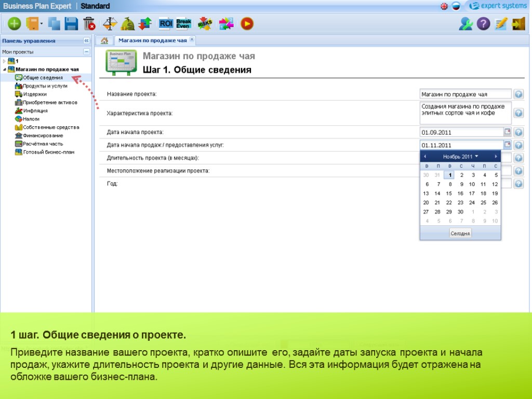Toggle calendar for Дата начала продаж field

tap(508, 144)
